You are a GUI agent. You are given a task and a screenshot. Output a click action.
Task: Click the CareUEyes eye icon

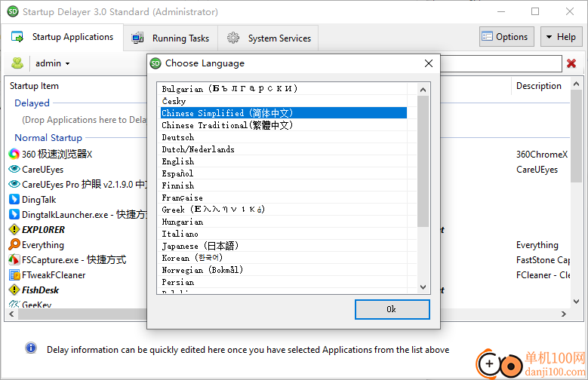tap(14, 169)
